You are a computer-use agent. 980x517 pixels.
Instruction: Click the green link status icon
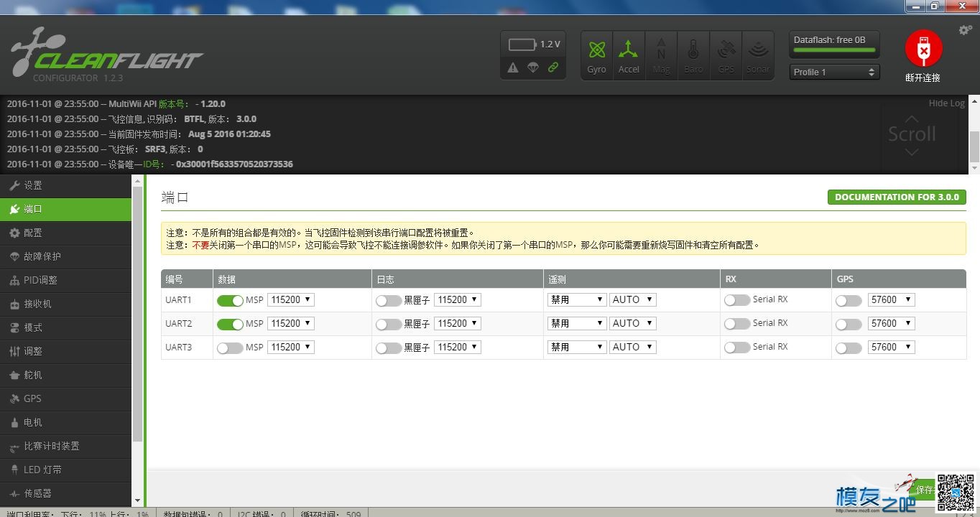pos(553,67)
